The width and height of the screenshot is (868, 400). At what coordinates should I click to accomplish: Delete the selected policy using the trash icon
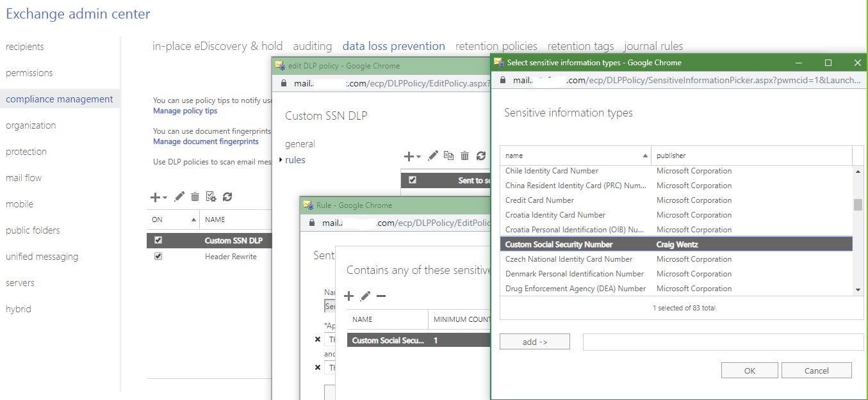click(x=194, y=196)
